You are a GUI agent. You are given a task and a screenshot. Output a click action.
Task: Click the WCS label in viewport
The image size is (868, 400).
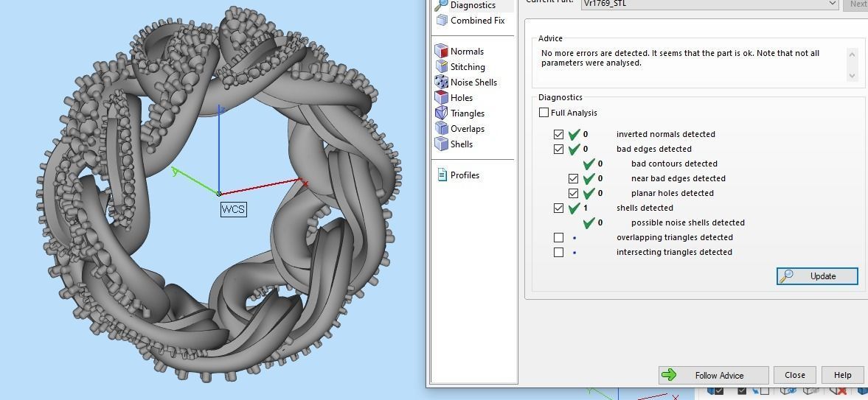[x=234, y=209]
